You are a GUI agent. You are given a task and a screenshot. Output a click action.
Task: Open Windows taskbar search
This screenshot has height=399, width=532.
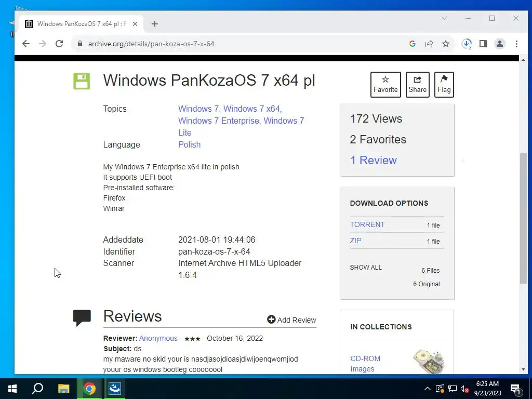click(37, 389)
